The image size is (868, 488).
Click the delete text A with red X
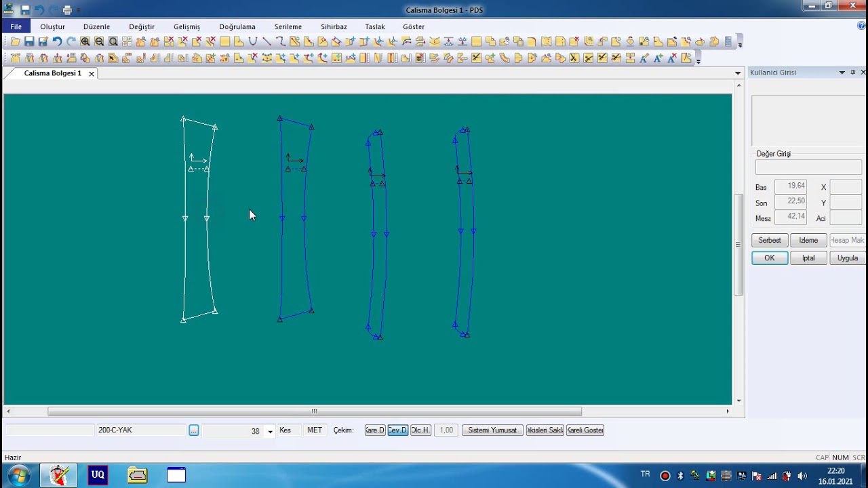pyautogui.click(x=673, y=58)
